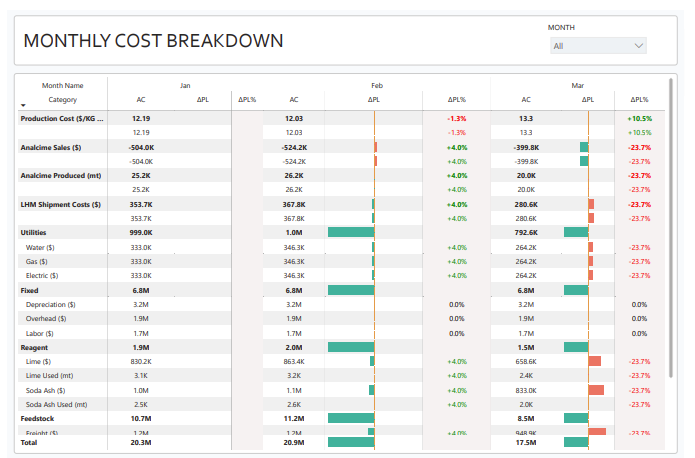Click Jan Utilities value 999.0K
695x458 pixels.
(141, 232)
